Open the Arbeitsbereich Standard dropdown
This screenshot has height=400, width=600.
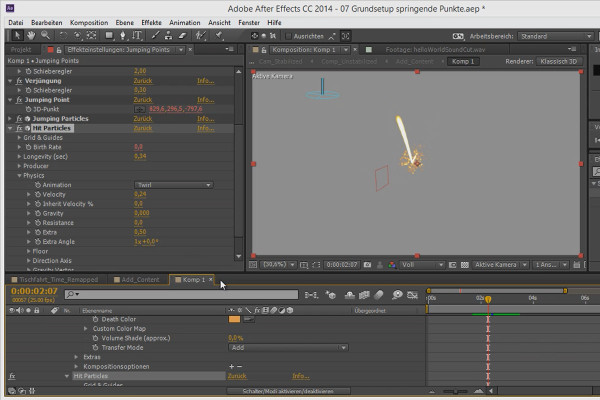555,36
